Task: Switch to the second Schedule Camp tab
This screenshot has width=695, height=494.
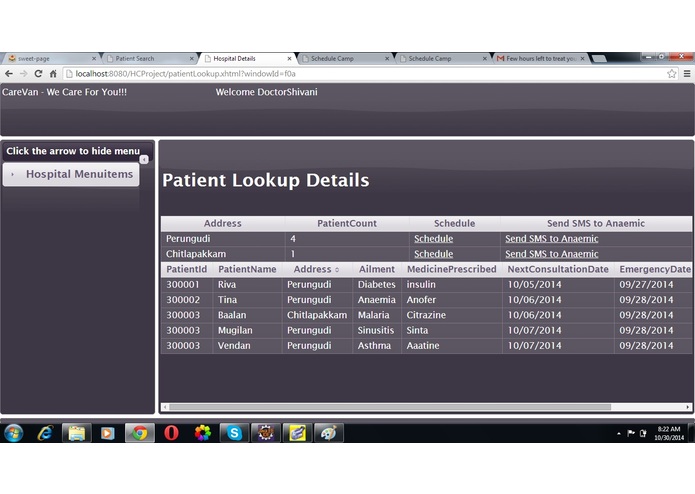Action: pyautogui.click(x=441, y=58)
